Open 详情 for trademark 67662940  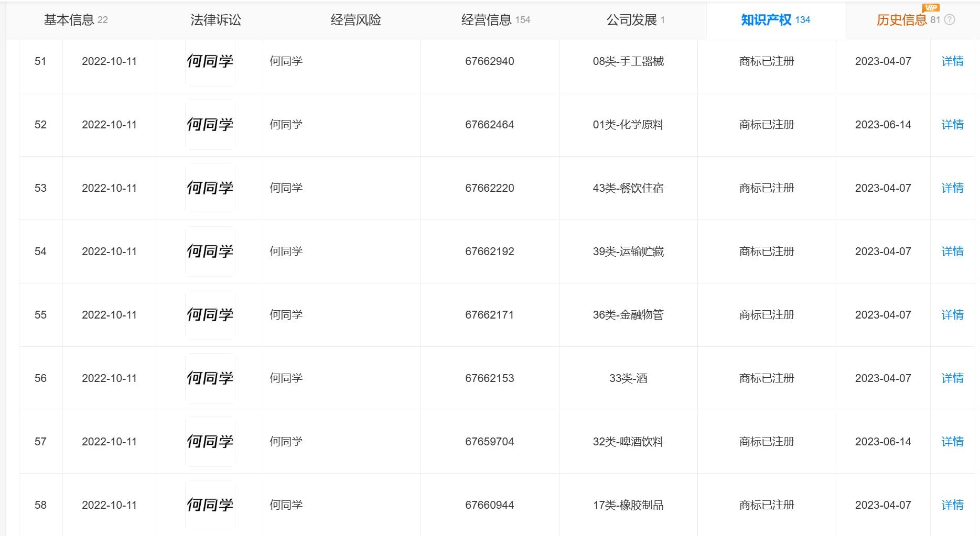coord(952,61)
